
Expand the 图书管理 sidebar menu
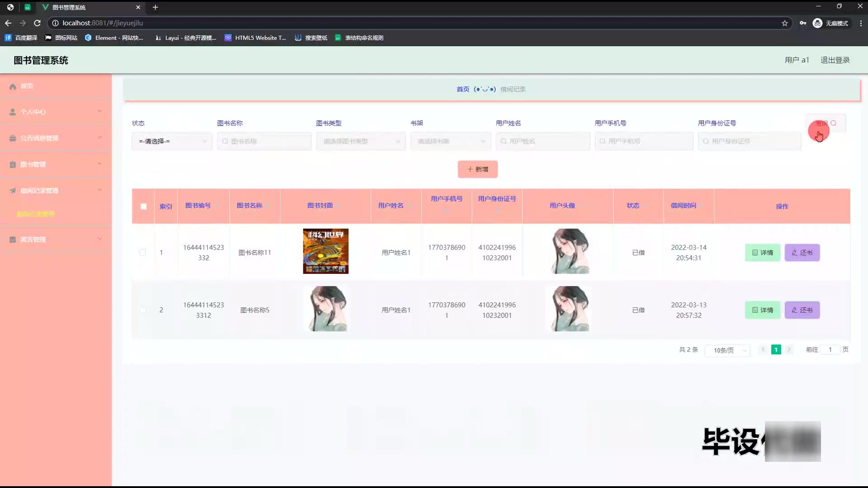pos(56,164)
